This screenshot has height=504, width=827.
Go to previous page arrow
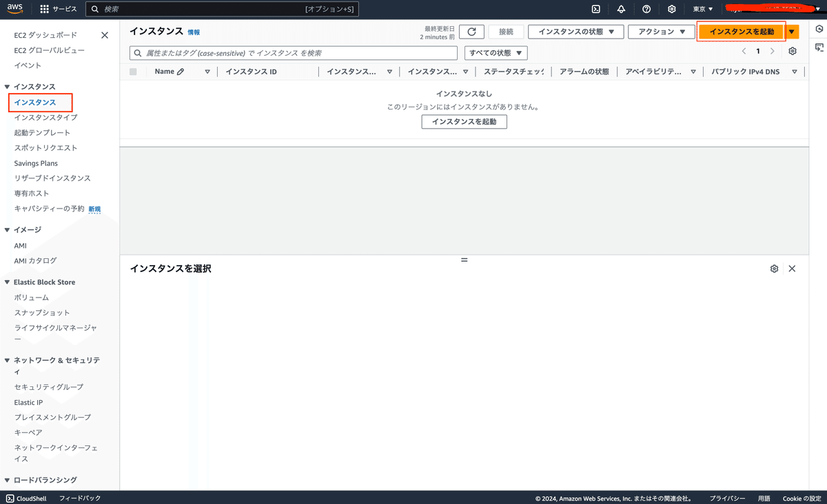(744, 52)
